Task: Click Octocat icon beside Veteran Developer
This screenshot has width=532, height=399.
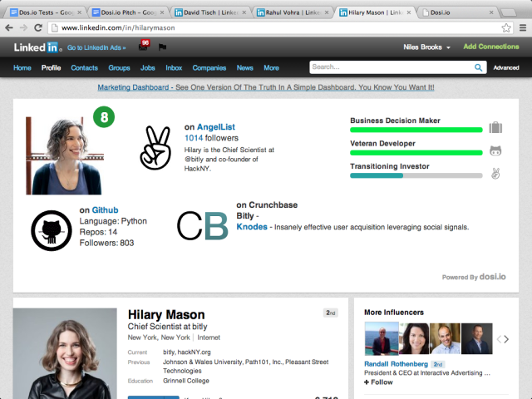Action: pos(495,150)
